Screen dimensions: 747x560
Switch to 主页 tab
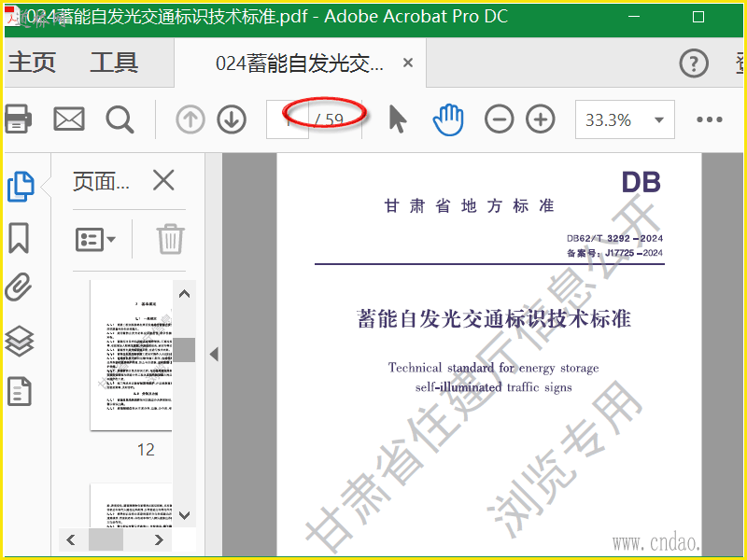(x=32, y=63)
